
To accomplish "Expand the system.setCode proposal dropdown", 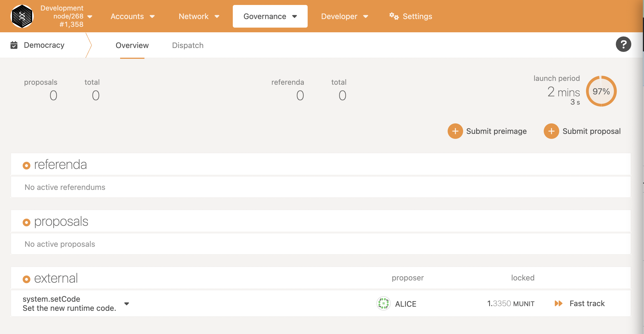I will (x=127, y=303).
